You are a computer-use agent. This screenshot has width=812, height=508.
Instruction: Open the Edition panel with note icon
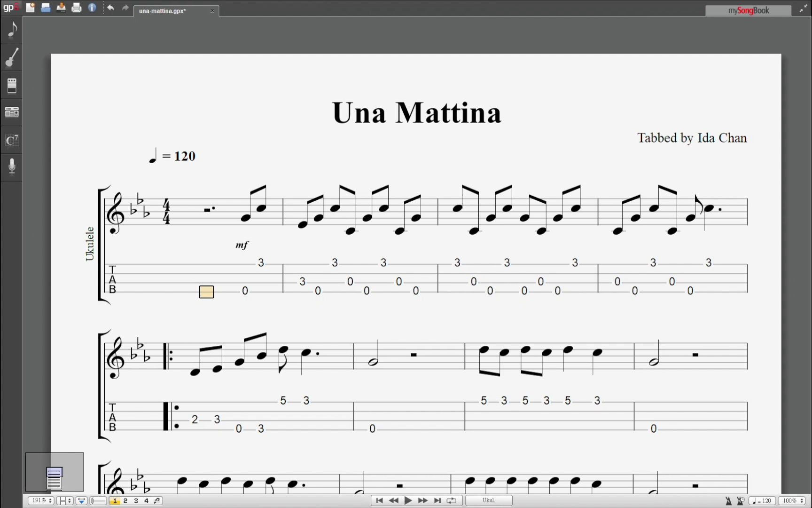point(12,30)
